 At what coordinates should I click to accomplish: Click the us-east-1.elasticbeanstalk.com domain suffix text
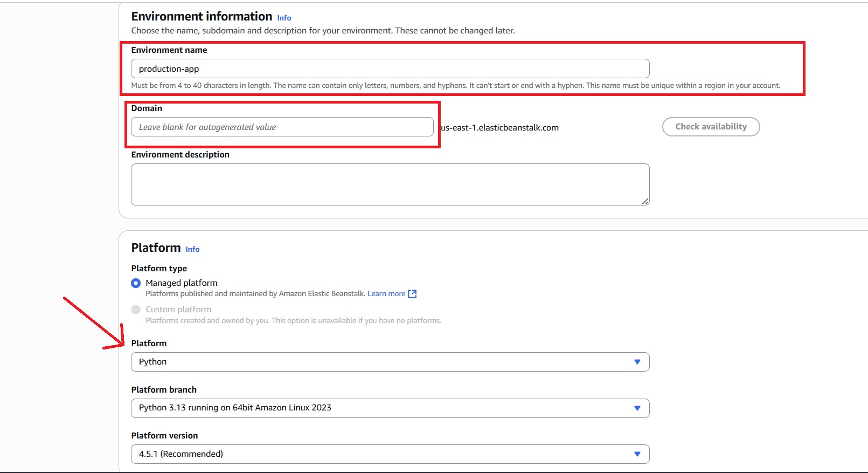click(x=499, y=128)
